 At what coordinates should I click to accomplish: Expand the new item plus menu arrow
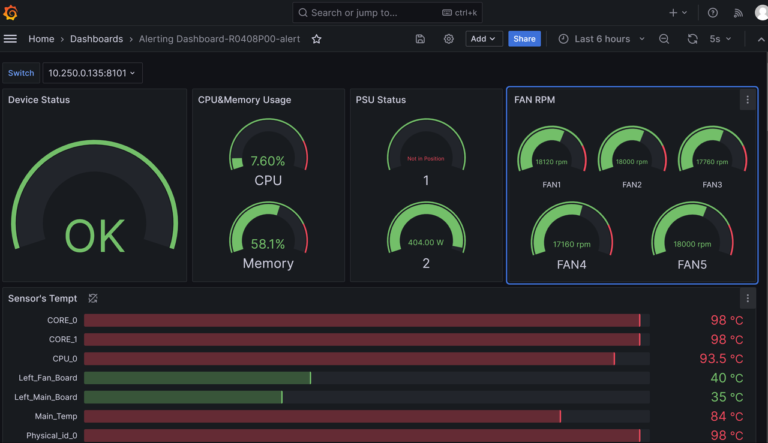pyautogui.click(x=685, y=13)
